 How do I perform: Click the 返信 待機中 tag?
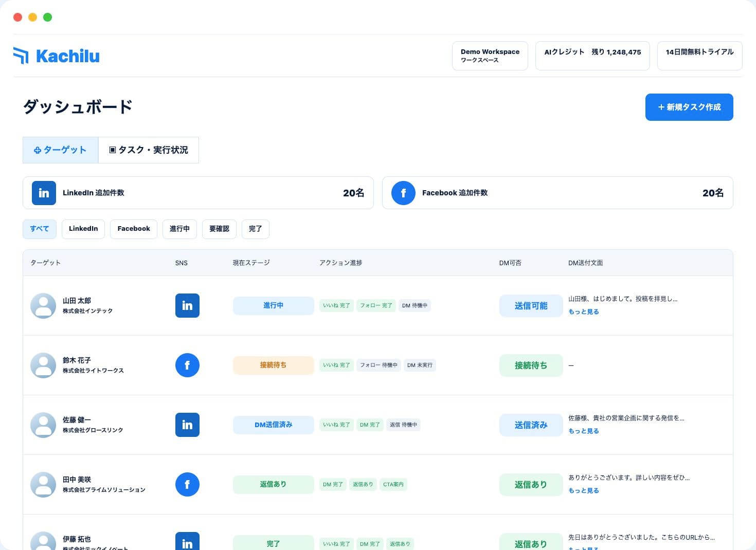(403, 425)
